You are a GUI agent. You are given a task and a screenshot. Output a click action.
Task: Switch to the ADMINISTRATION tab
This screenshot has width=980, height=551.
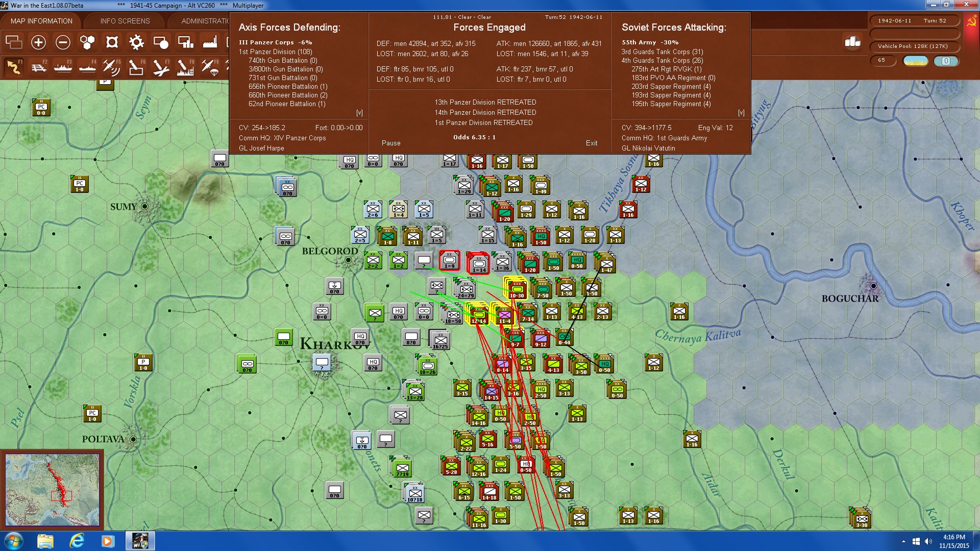coord(204,21)
